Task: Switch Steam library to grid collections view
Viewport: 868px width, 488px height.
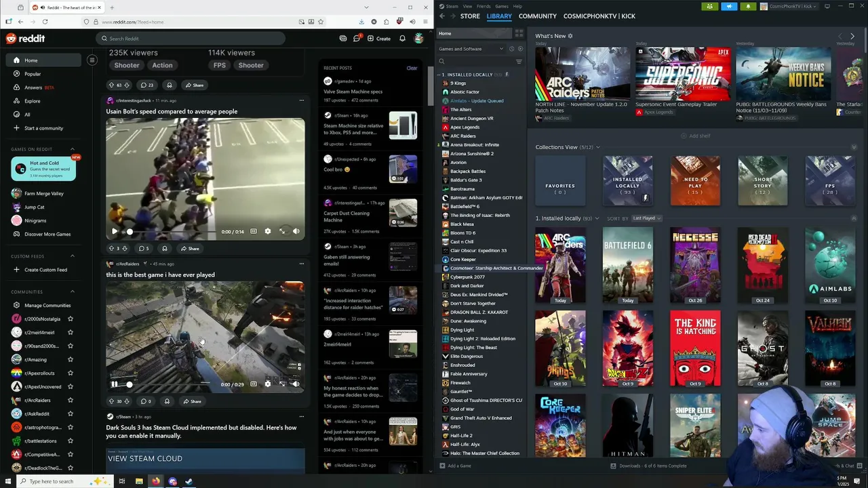Action: [519, 33]
